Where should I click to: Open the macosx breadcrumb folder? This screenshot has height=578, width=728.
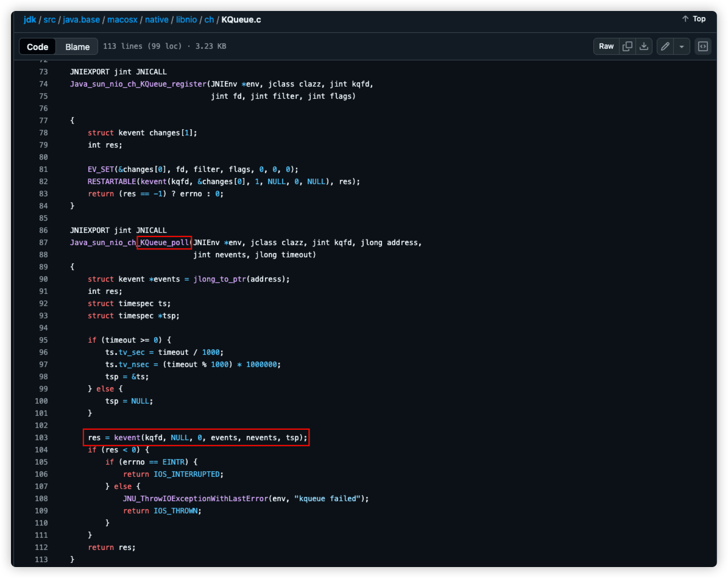click(x=122, y=20)
